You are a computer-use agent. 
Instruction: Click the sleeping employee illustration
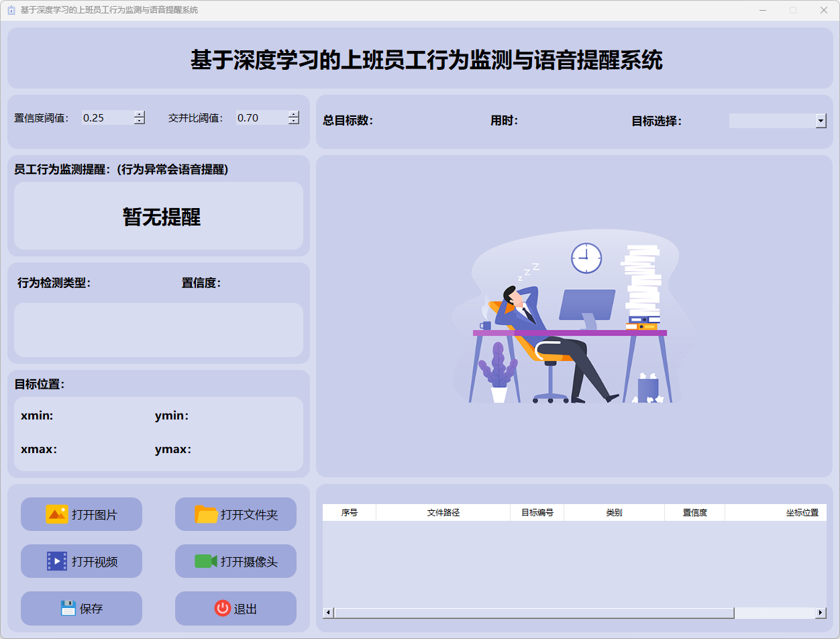pos(574,316)
